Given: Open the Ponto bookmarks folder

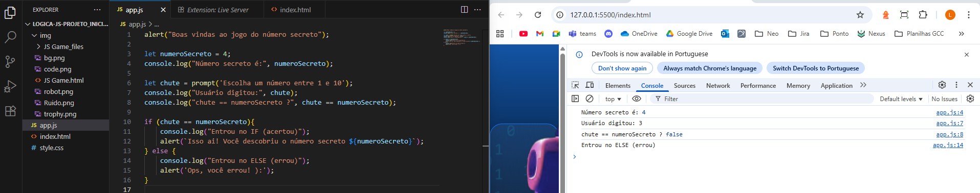Looking at the screenshot, I should pyautogui.click(x=834, y=34).
